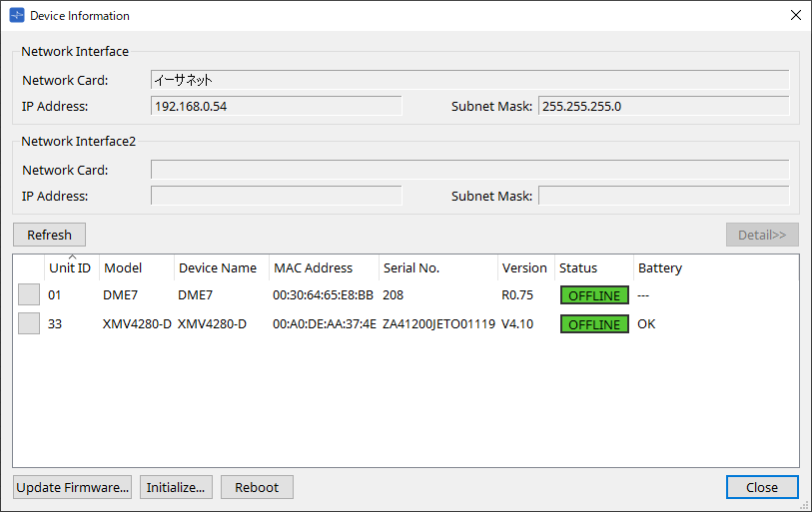Click the MAC Address column header

coord(313,268)
